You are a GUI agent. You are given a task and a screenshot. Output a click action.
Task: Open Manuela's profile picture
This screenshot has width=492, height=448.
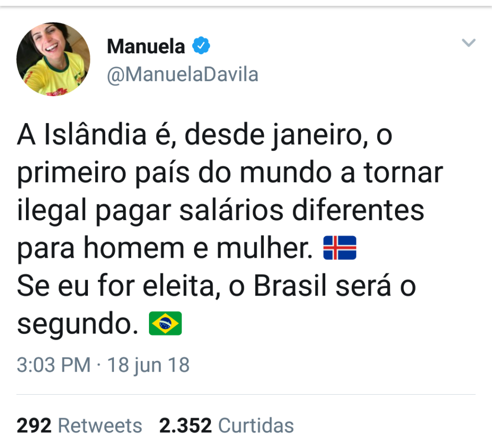pyautogui.click(x=53, y=59)
